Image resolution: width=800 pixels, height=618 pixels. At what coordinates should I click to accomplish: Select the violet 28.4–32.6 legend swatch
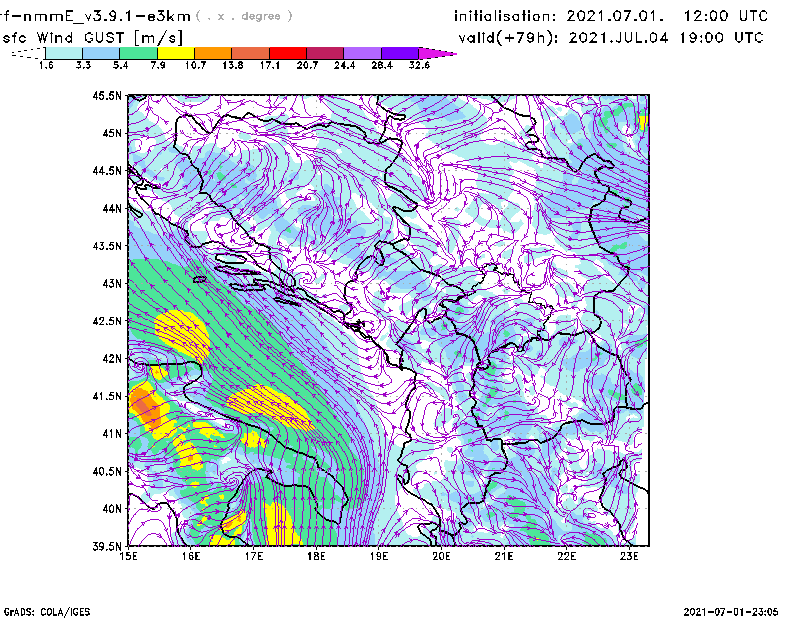pyautogui.click(x=400, y=53)
